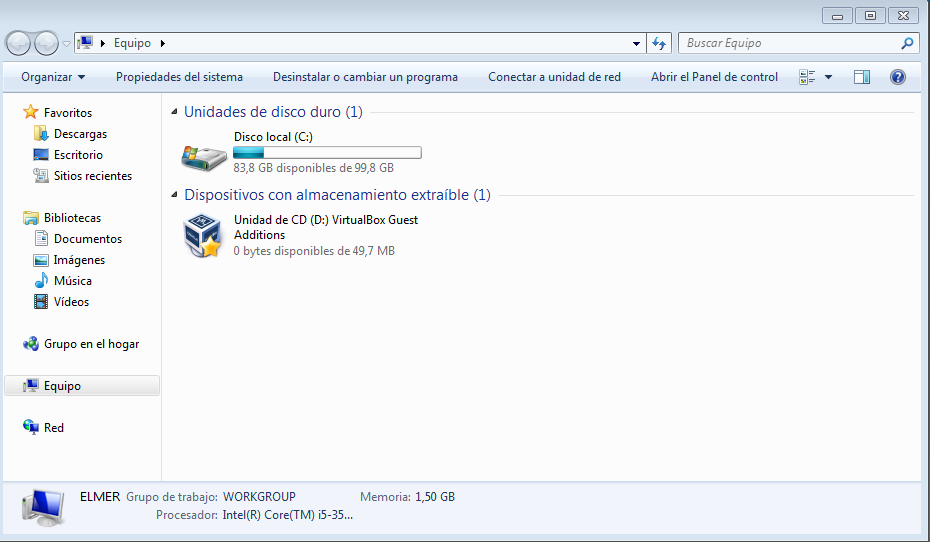Click Propiedades del sistema
The image size is (930, 542).
pos(179,77)
